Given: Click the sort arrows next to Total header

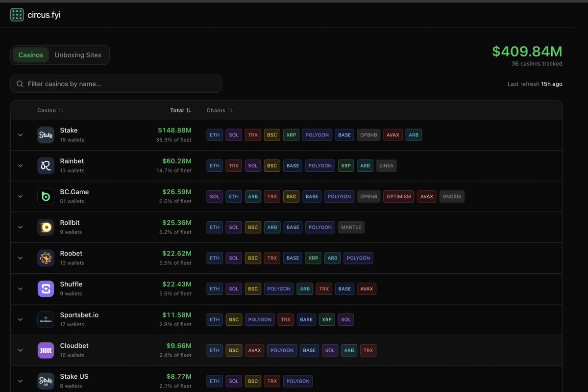Looking at the screenshot, I should pos(189,110).
